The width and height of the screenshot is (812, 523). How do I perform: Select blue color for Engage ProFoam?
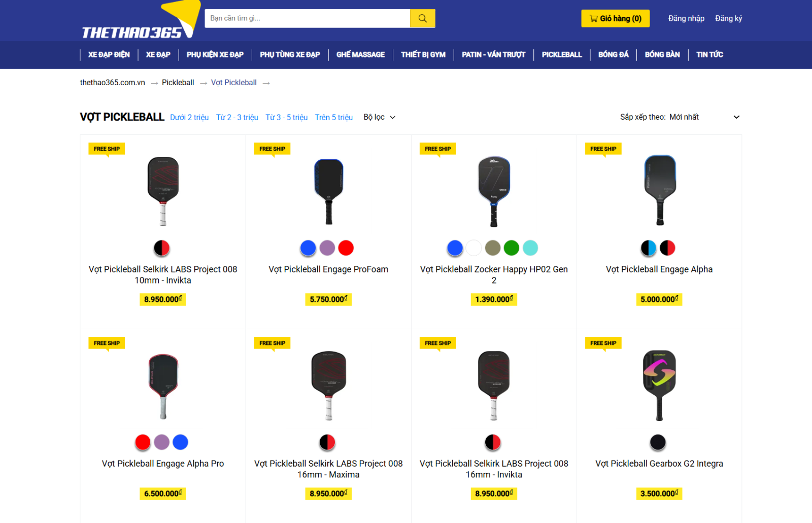tap(308, 248)
